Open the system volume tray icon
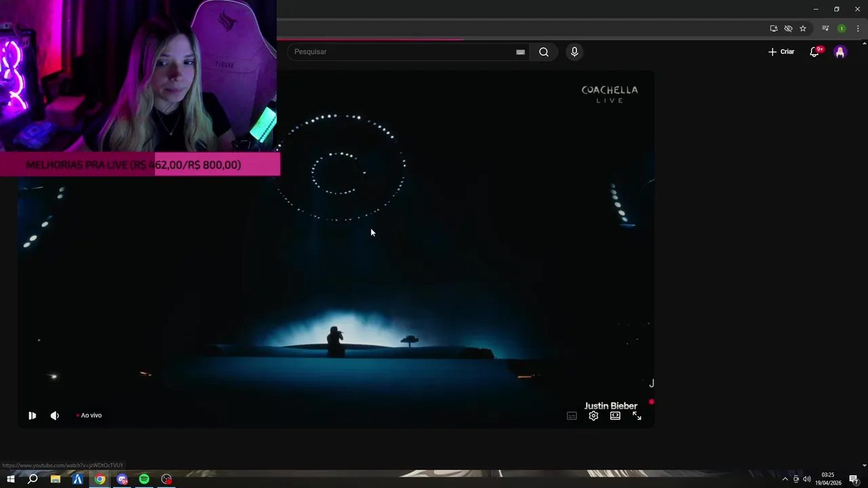The width and height of the screenshot is (868, 488). (807, 479)
